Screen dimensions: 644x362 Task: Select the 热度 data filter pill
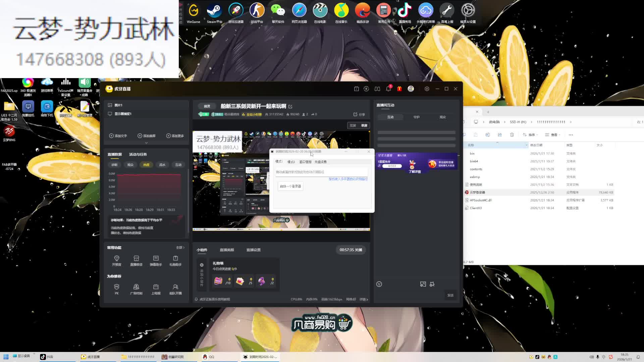tap(146, 165)
